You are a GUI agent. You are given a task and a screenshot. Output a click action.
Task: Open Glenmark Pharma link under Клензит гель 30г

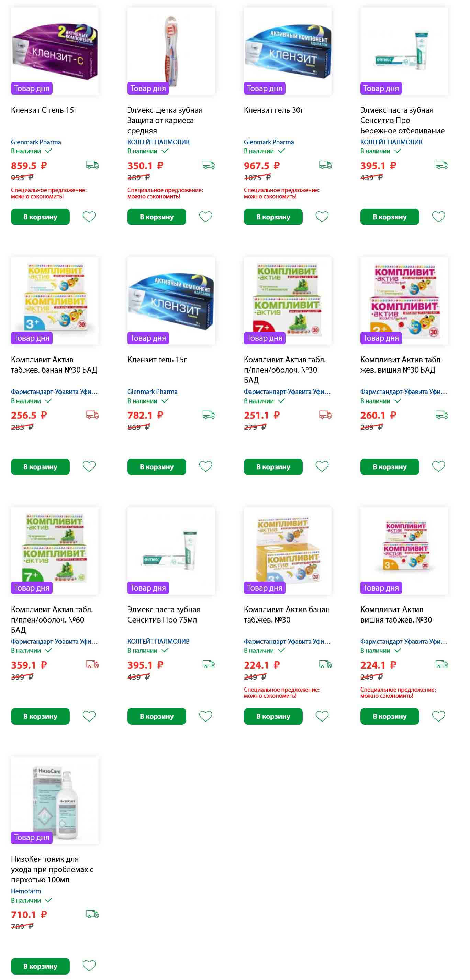tap(269, 142)
